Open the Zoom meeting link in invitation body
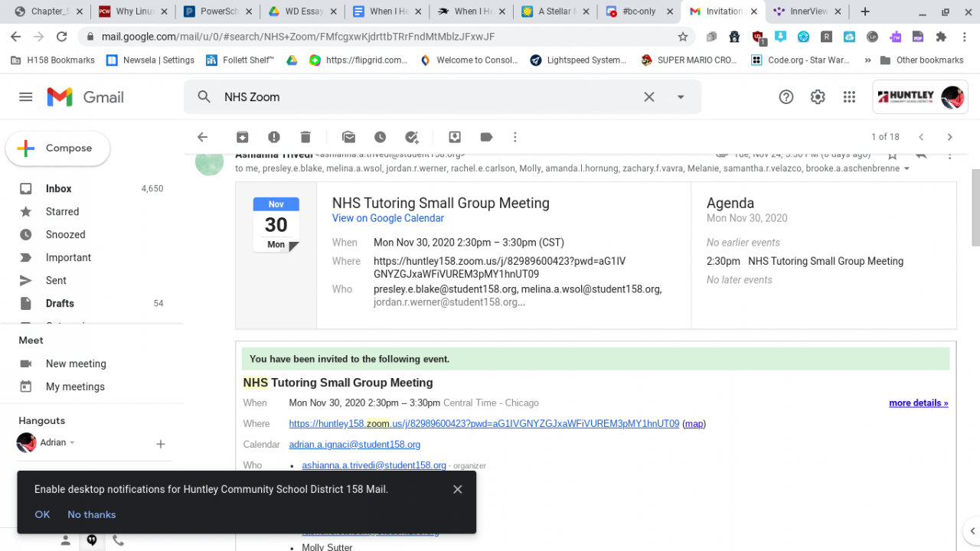The image size is (980, 551). [x=484, y=423]
